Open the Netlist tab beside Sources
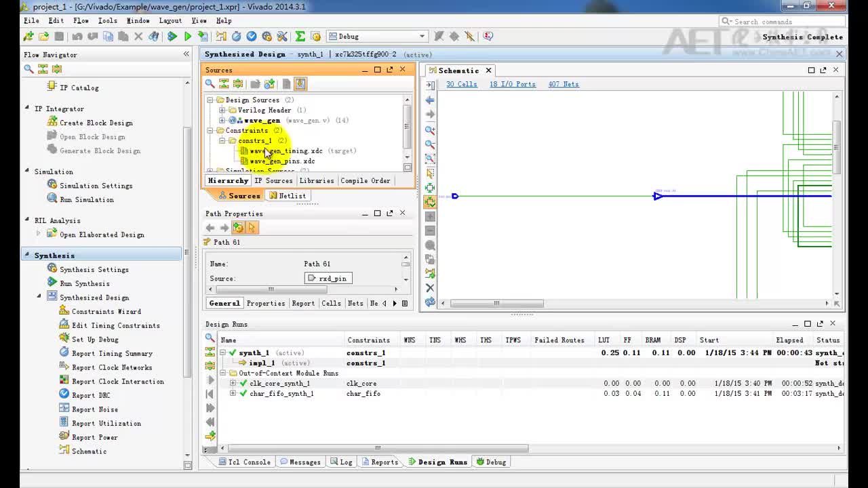 point(288,196)
